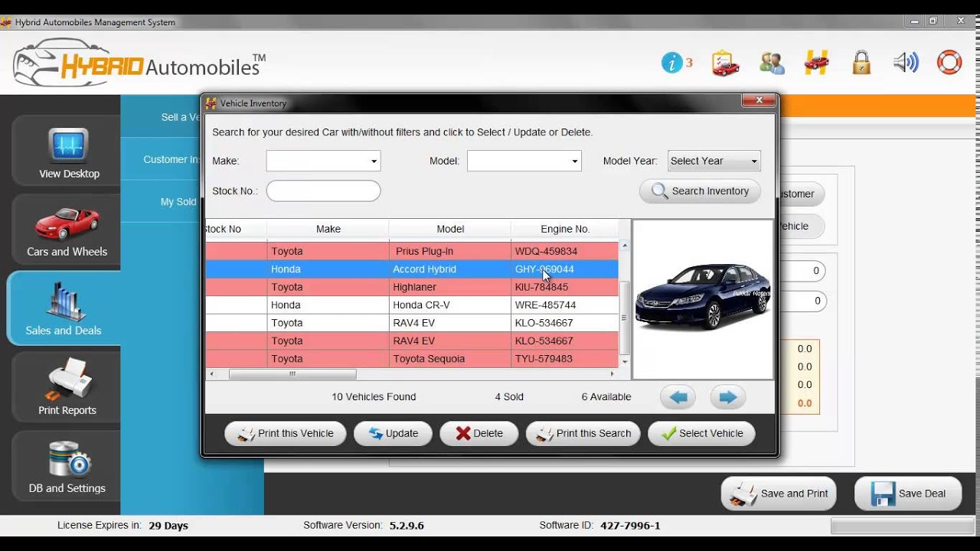Open DB and Settings section
Viewport: 980px width, 551px height.
(67, 466)
